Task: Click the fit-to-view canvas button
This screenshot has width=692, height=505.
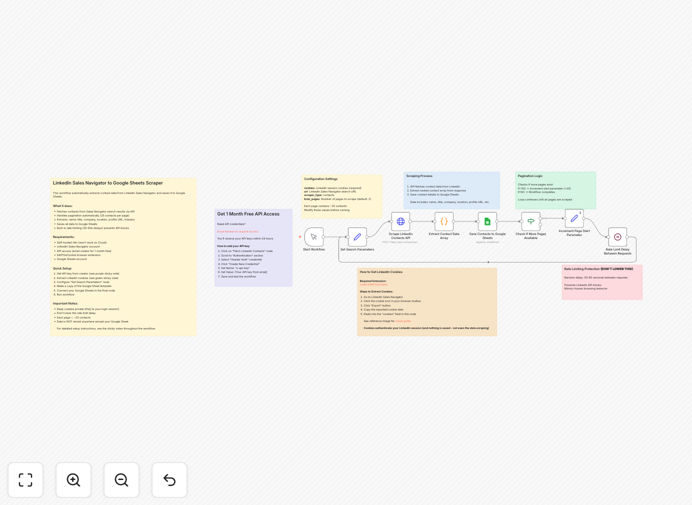Action: pos(26,480)
